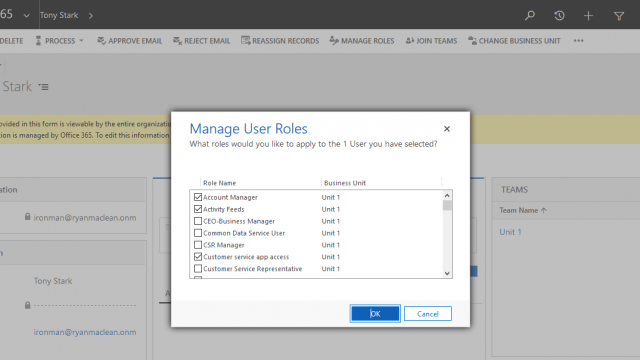Image resolution: width=640 pixels, height=360 pixels.
Task: Click Manage Roles command
Action: 362,41
